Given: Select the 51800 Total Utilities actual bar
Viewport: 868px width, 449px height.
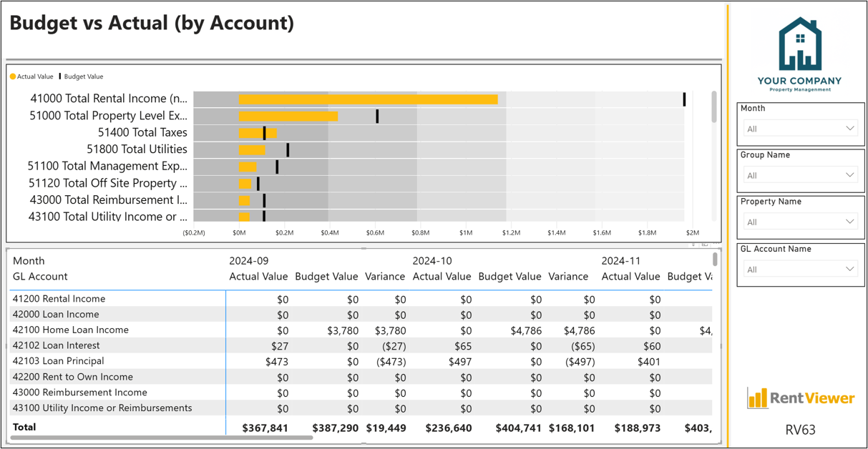Looking at the screenshot, I should pos(252,150).
